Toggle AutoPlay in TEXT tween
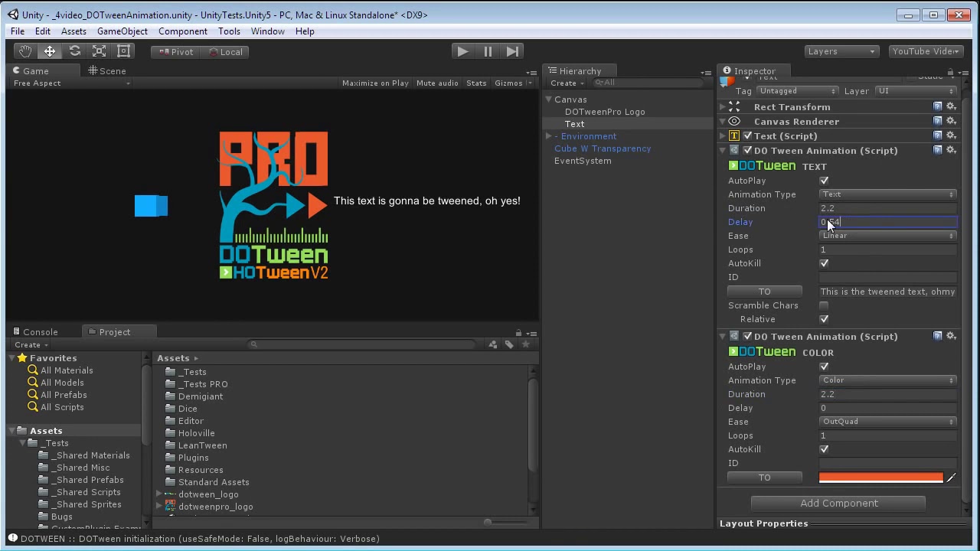The width and height of the screenshot is (980, 551). point(824,181)
